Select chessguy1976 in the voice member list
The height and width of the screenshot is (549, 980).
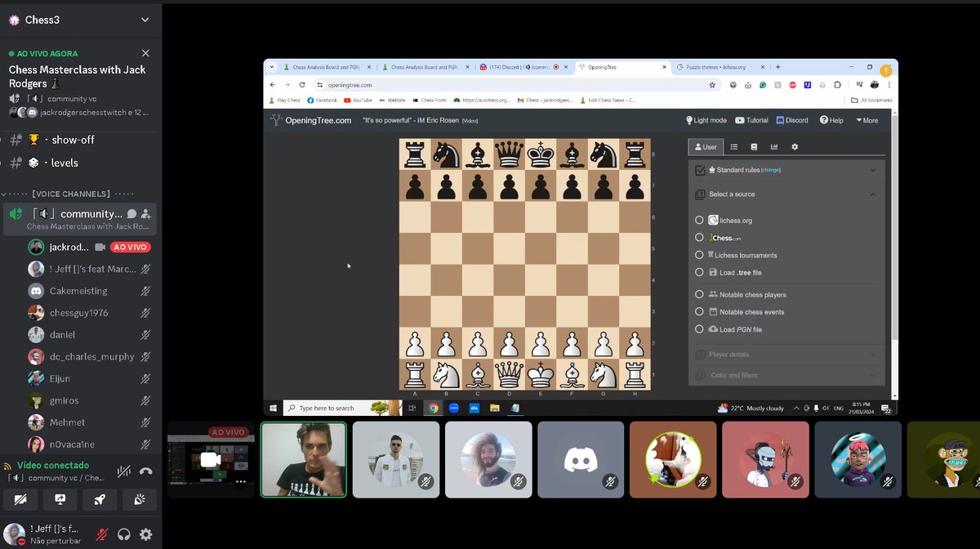tap(90, 313)
